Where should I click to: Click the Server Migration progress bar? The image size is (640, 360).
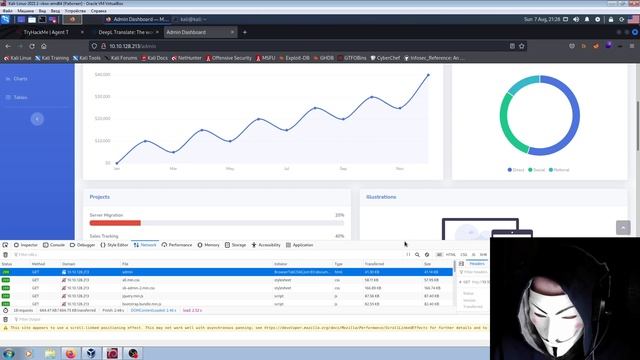pyautogui.click(x=217, y=223)
